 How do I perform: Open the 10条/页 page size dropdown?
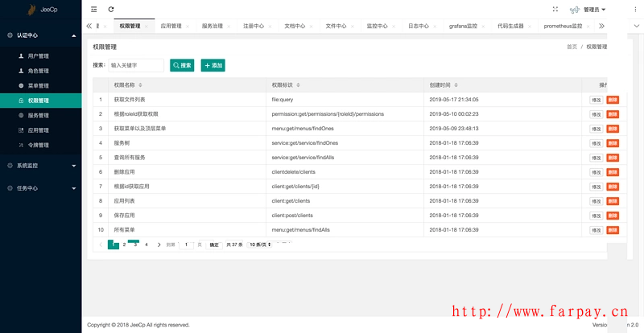click(261, 245)
